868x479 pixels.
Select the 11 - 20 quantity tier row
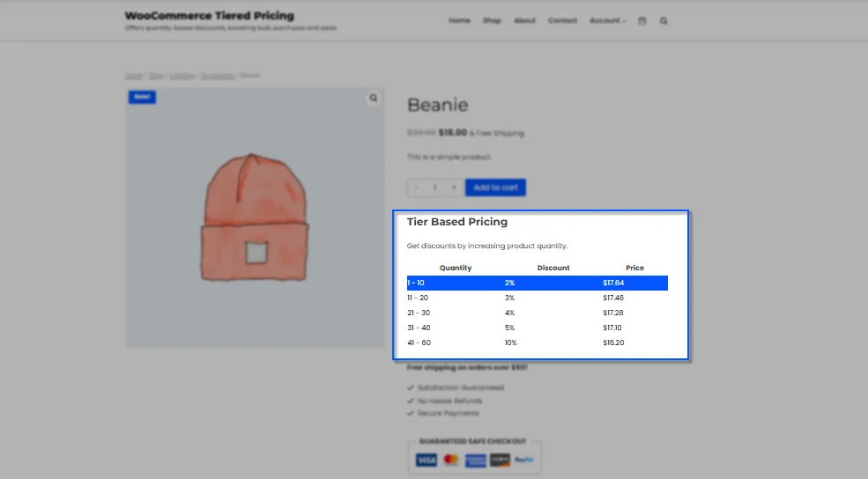pyautogui.click(x=537, y=298)
